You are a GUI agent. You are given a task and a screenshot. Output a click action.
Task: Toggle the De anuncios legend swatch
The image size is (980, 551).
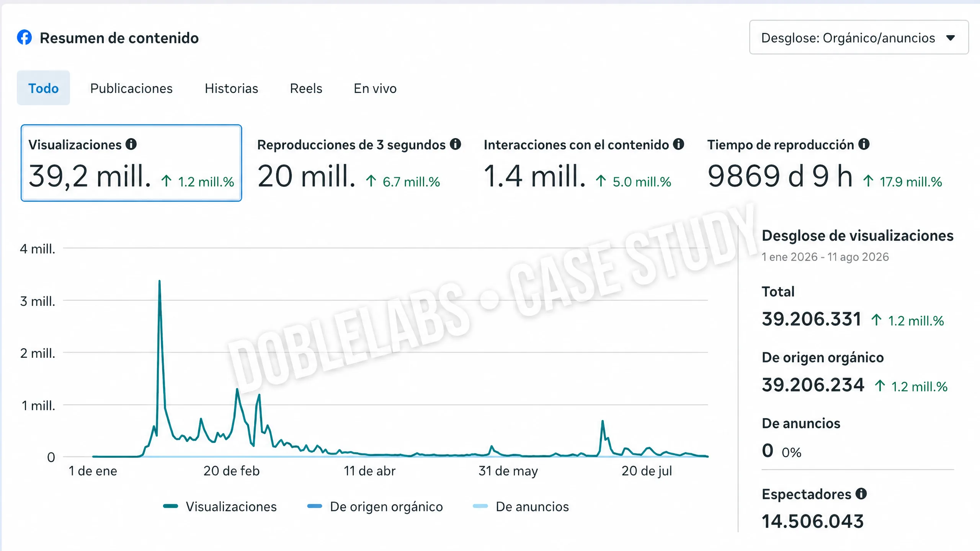pyautogui.click(x=480, y=506)
